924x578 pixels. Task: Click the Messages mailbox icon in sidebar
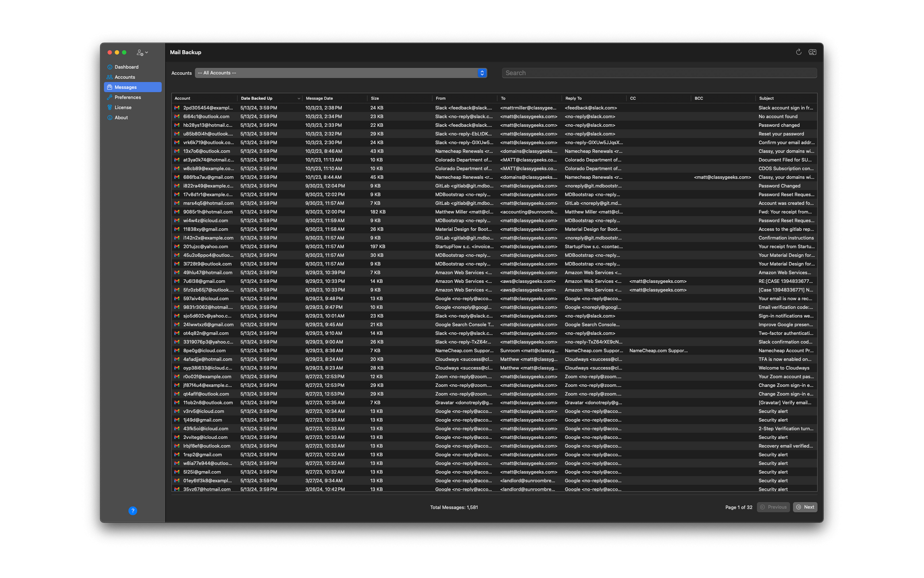click(110, 87)
